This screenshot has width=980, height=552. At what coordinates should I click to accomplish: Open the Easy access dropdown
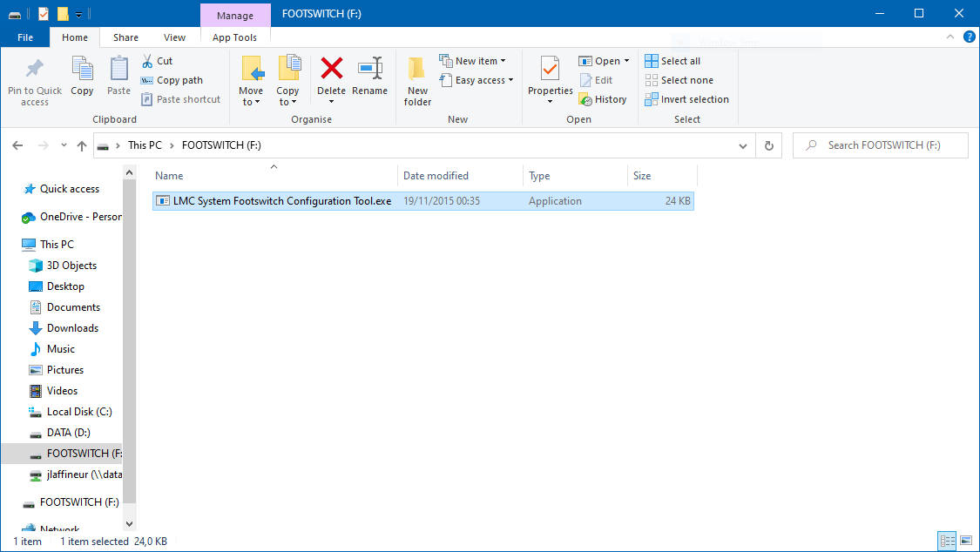click(476, 81)
